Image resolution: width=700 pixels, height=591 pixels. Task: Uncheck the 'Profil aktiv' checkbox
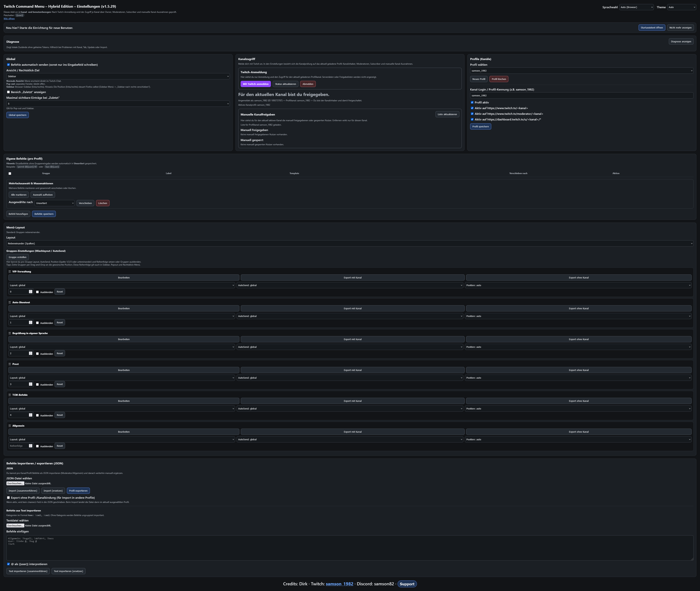(x=472, y=103)
